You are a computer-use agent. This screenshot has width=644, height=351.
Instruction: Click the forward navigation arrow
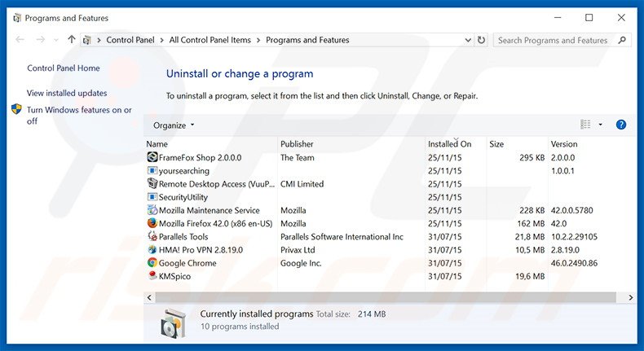(40, 40)
